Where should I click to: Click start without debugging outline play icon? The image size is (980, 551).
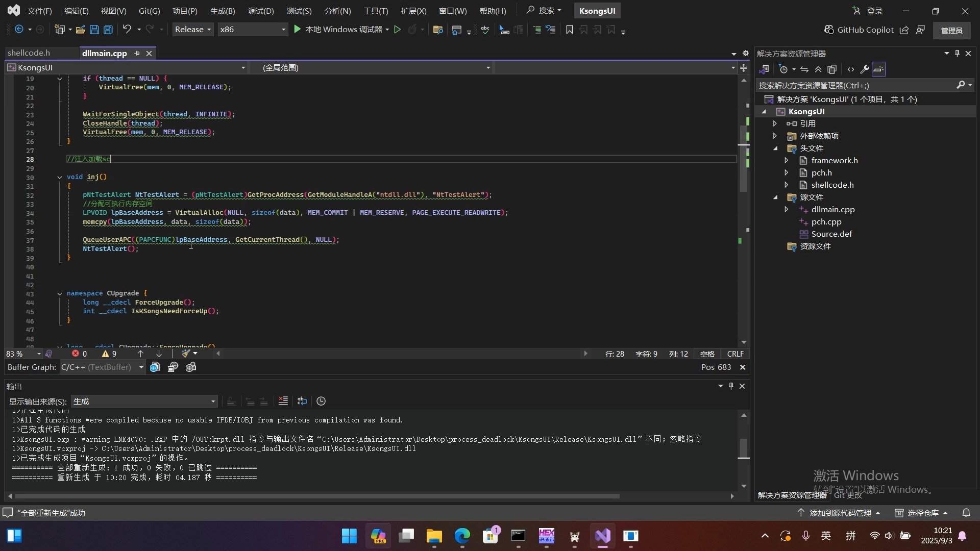(x=398, y=30)
